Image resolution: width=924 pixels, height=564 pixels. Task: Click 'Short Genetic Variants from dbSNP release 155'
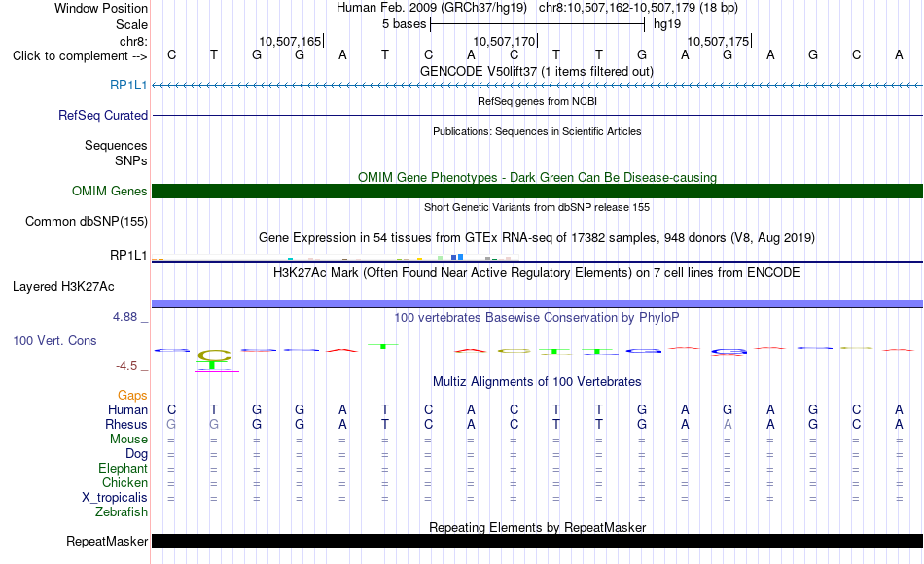pyautogui.click(x=537, y=207)
